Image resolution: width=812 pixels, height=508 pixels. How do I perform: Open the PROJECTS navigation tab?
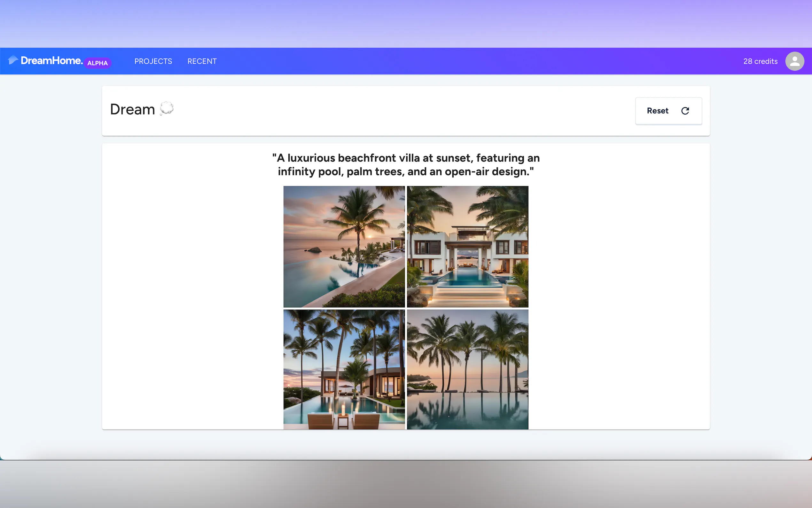pyautogui.click(x=153, y=61)
